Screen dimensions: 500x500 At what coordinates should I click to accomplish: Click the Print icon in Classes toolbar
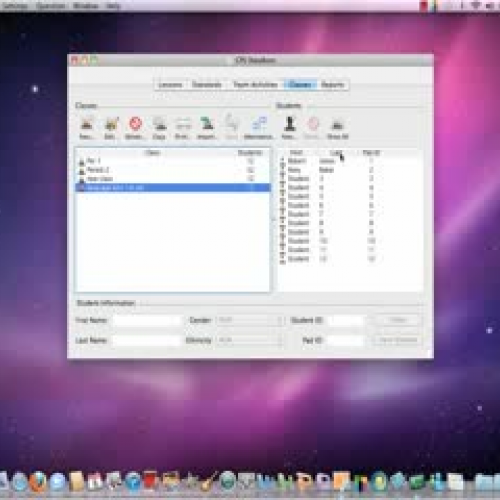pos(183,128)
